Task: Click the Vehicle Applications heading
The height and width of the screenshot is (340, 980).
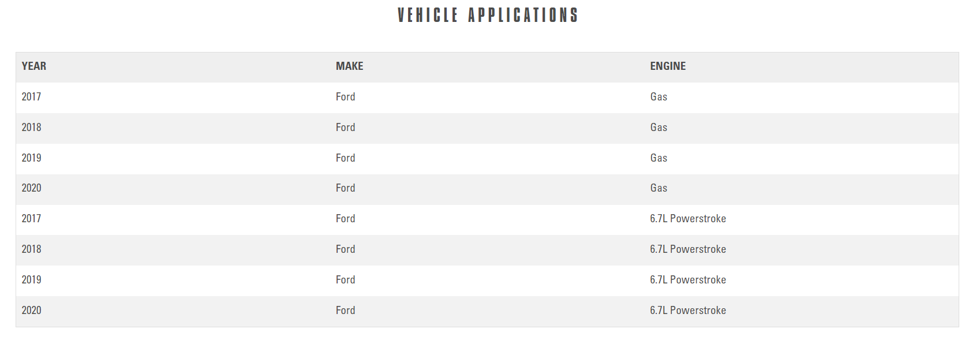Action: 488,15
